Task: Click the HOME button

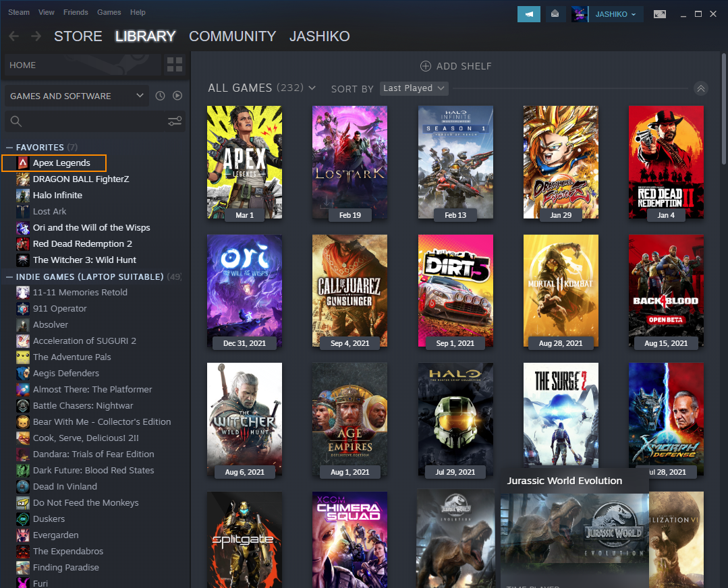Action: click(x=82, y=65)
